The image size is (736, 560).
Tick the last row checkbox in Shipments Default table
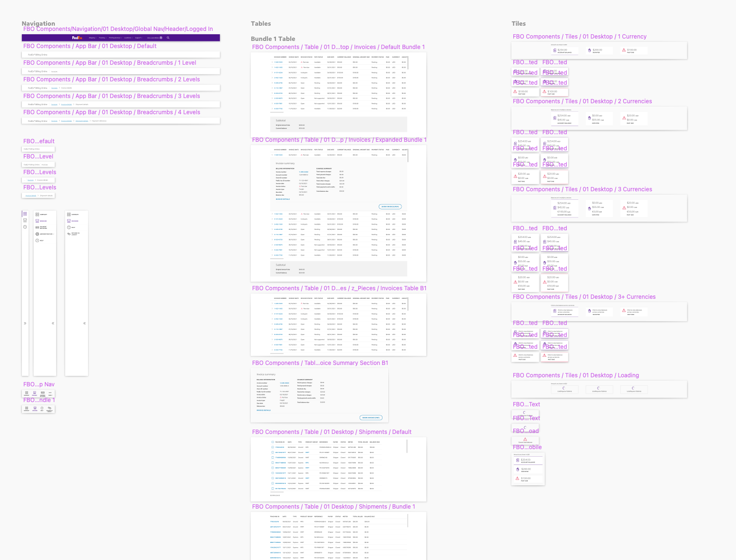pyautogui.click(x=273, y=489)
